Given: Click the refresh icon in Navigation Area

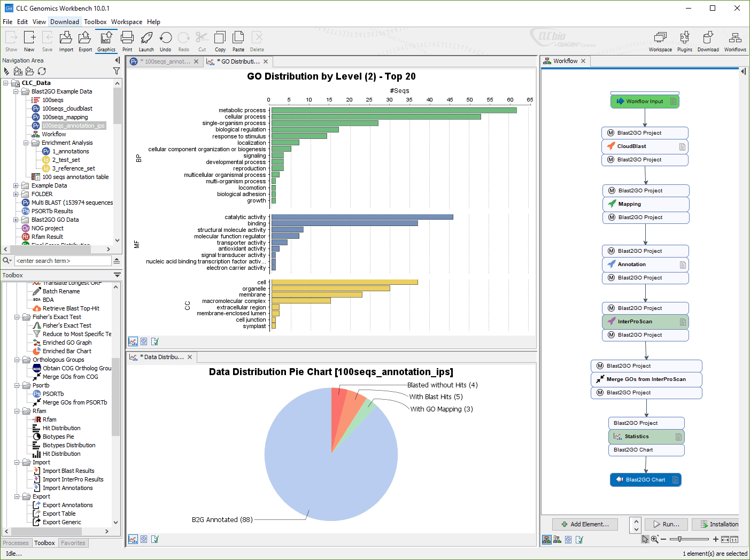Looking at the screenshot, I should [x=42, y=71].
